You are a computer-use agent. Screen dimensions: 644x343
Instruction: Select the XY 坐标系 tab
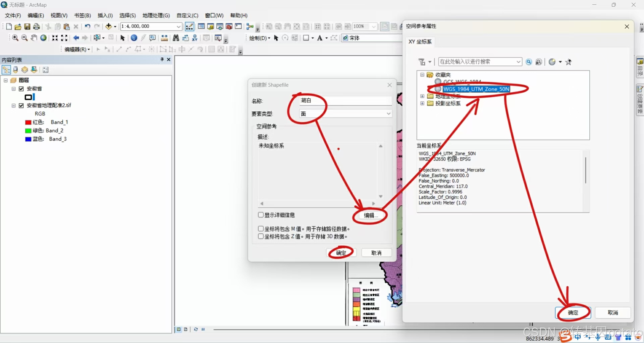coord(420,42)
